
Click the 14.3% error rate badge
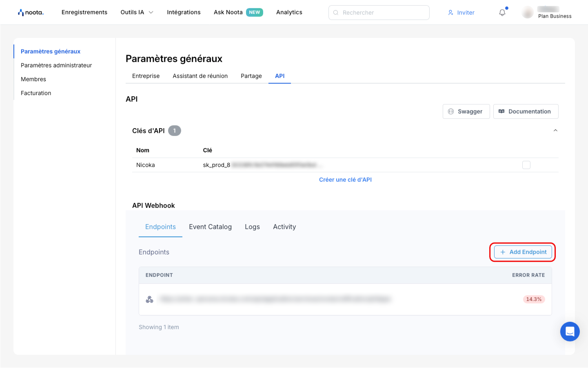[534, 299]
